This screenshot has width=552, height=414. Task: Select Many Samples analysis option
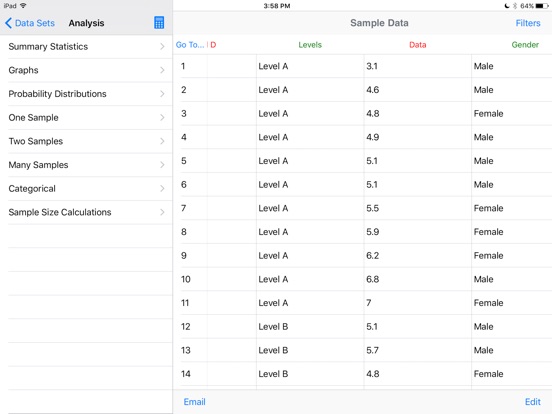86,165
